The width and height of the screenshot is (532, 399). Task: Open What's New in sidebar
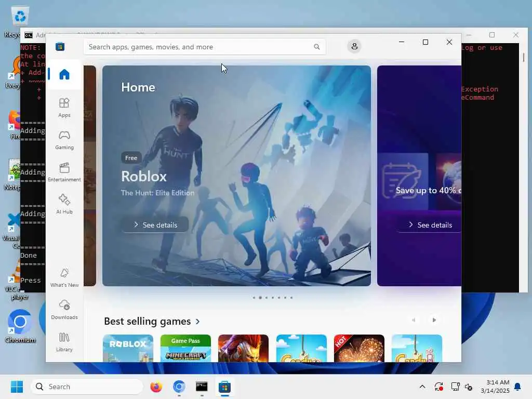(64, 277)
